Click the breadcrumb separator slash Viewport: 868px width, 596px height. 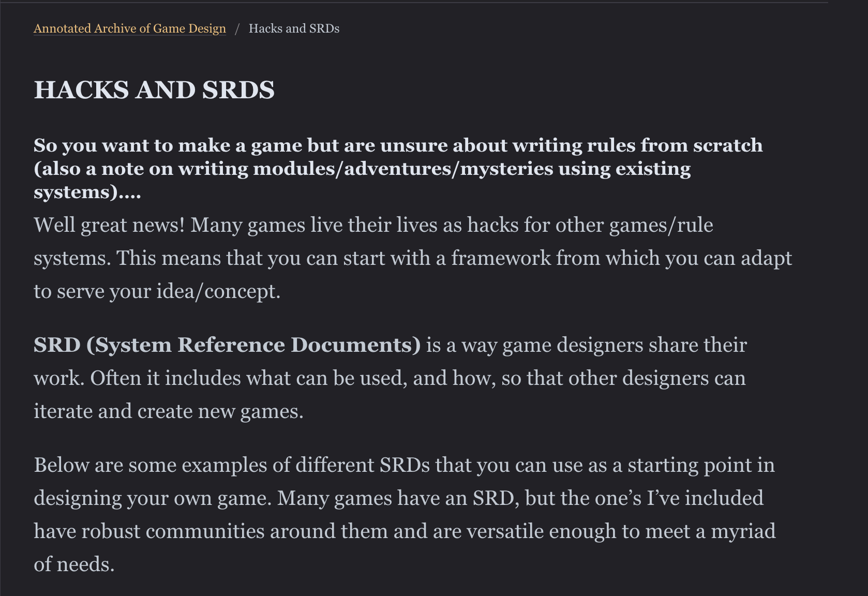click(x=238, y=28)
